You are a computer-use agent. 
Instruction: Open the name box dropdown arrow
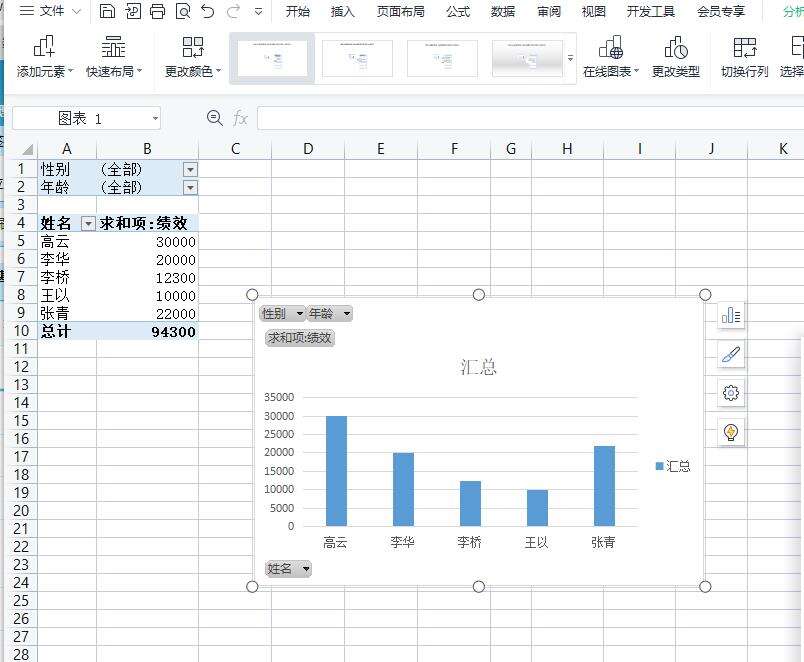point(155,119)
